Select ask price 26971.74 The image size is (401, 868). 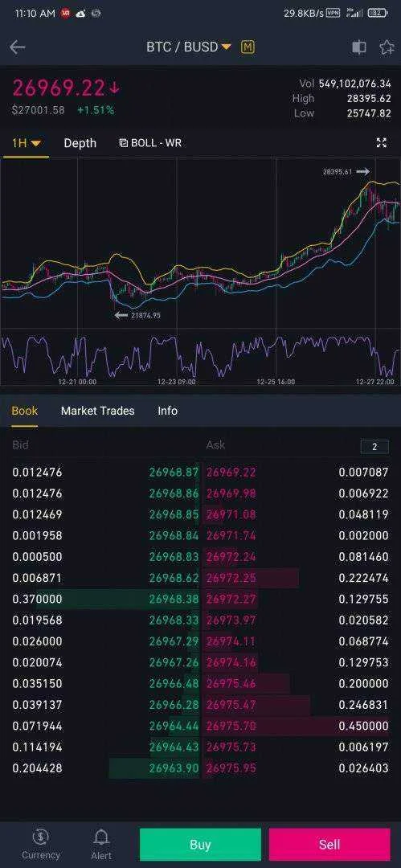pyautogui.click(x=231, y=535)
